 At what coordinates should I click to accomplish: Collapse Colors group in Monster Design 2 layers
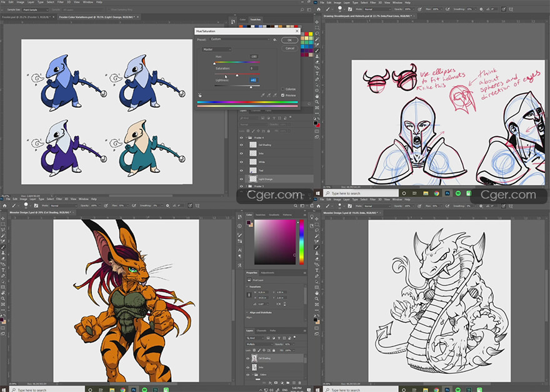pos(253,375)
